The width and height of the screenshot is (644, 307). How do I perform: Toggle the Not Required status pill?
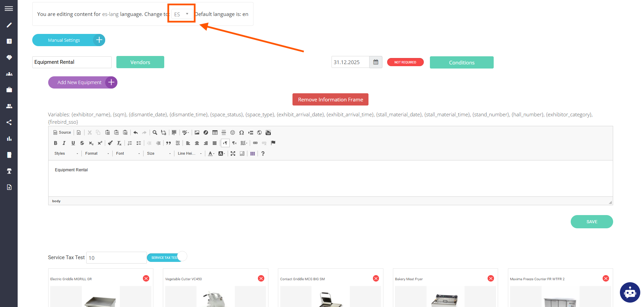pos(405,62)
